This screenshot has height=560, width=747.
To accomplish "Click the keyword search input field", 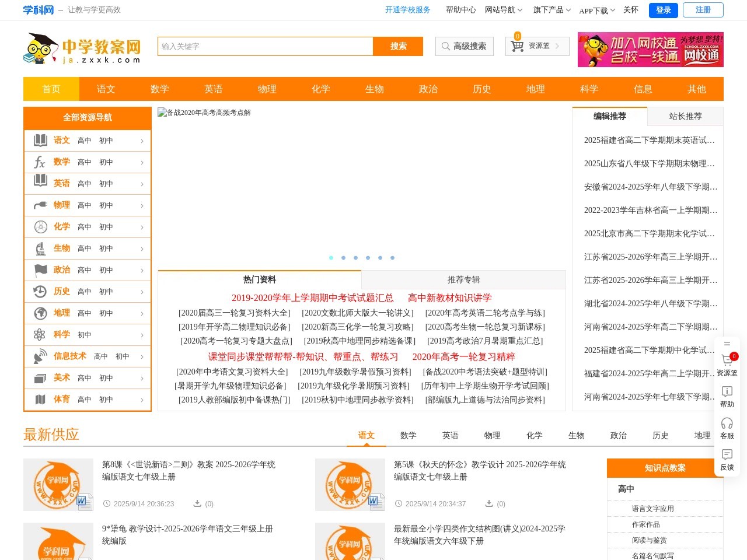I will point(263,46).
